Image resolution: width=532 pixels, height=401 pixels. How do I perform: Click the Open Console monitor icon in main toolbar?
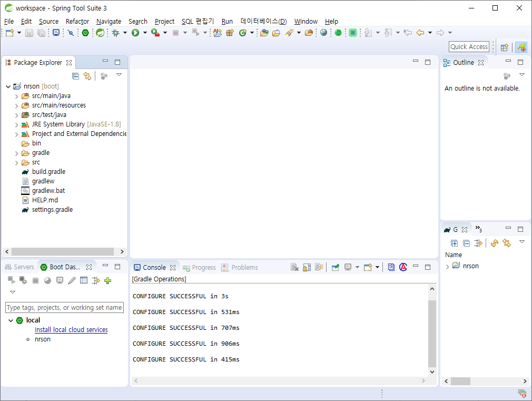click(56, 33)
